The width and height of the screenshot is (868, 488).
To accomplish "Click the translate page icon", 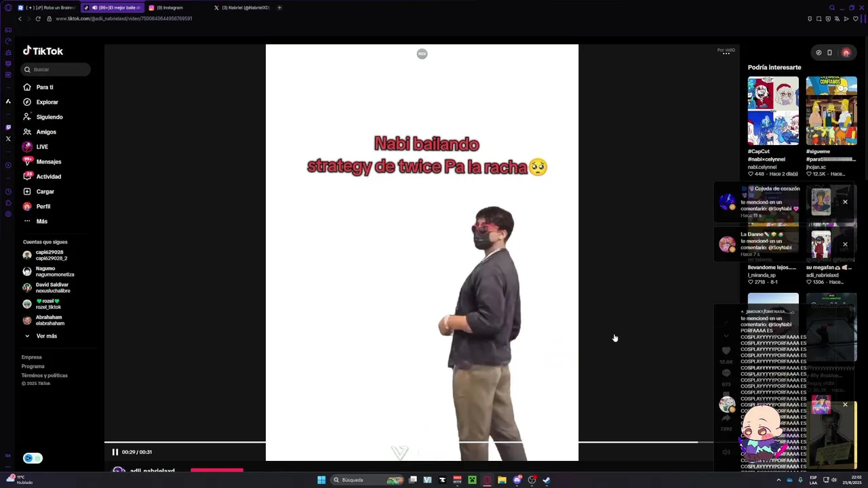I will point(837,19).
